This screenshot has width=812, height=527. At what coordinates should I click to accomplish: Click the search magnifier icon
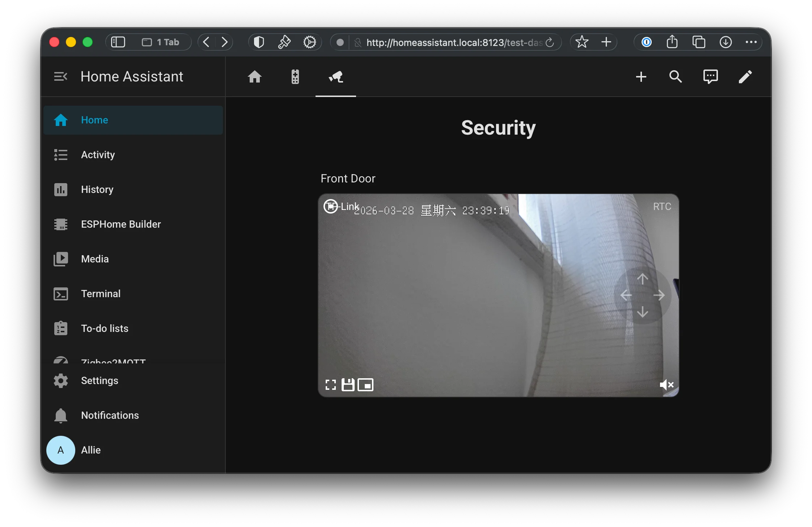676,77
